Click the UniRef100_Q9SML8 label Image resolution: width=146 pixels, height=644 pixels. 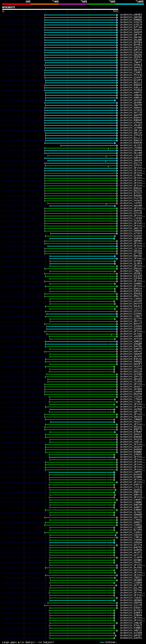131,65
